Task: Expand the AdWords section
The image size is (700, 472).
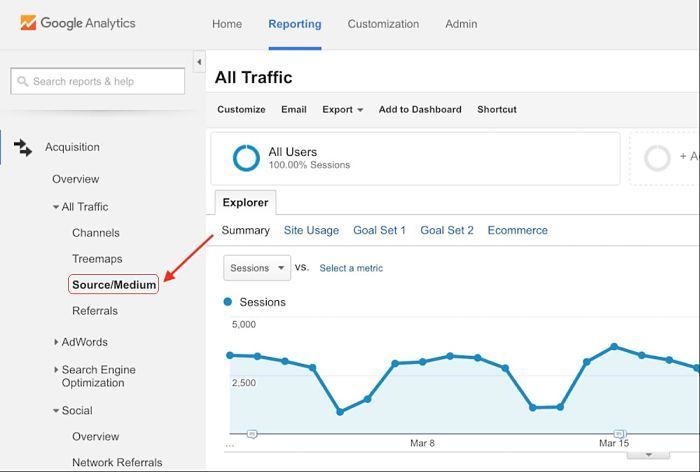Action: pos(56,342)
